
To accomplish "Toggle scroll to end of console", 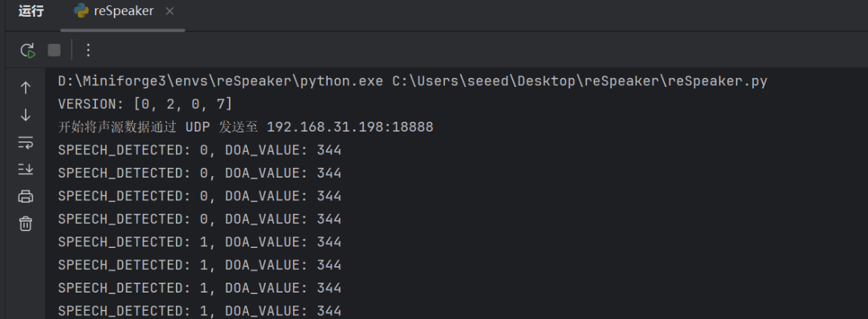I will pyautogui.click(x=26, y=169).
